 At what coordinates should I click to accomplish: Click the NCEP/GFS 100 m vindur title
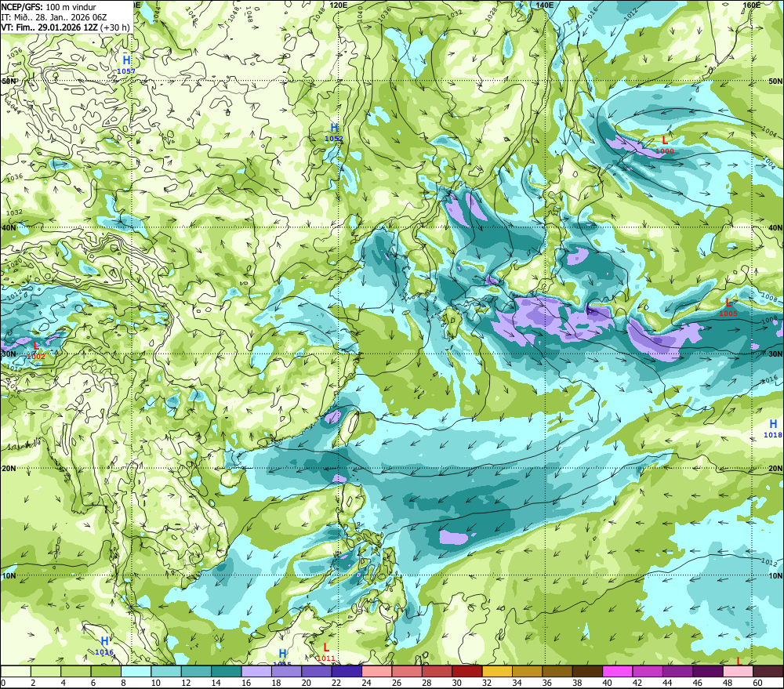click(49, 7)
